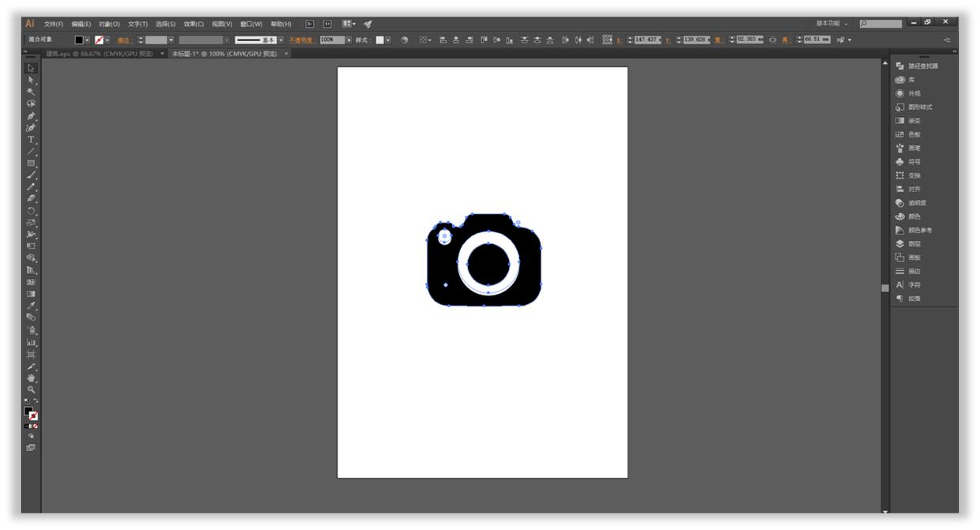Click the 不透明度 opacity link
The width and height of the screenshot is (980, 530).
pyautogui.click(x=301, y=39)
